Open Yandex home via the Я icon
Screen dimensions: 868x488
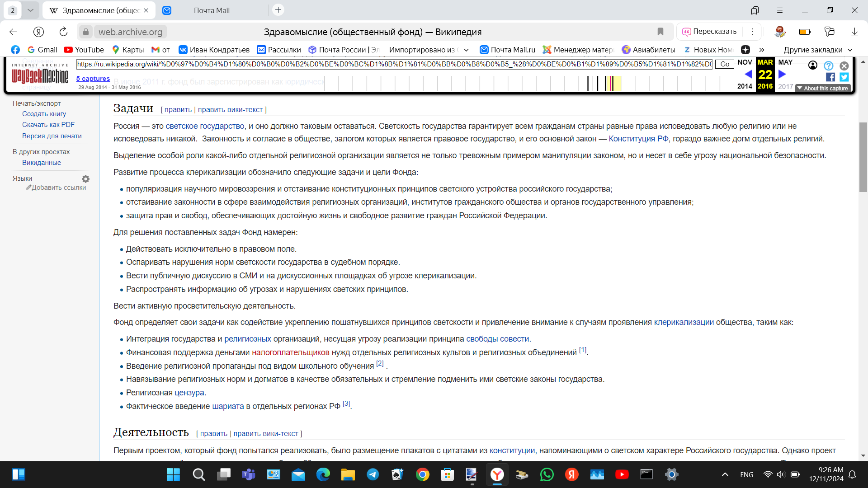coord(38,32)
